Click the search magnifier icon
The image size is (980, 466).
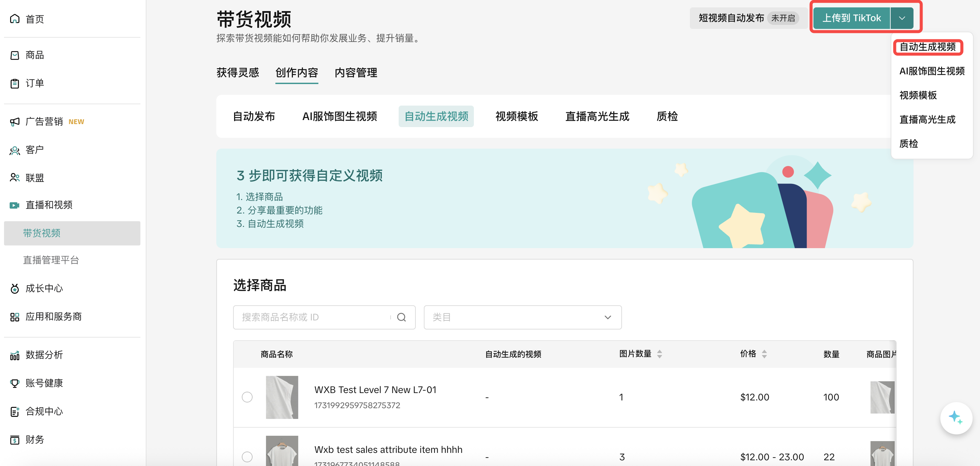click(x=401, y=317)
